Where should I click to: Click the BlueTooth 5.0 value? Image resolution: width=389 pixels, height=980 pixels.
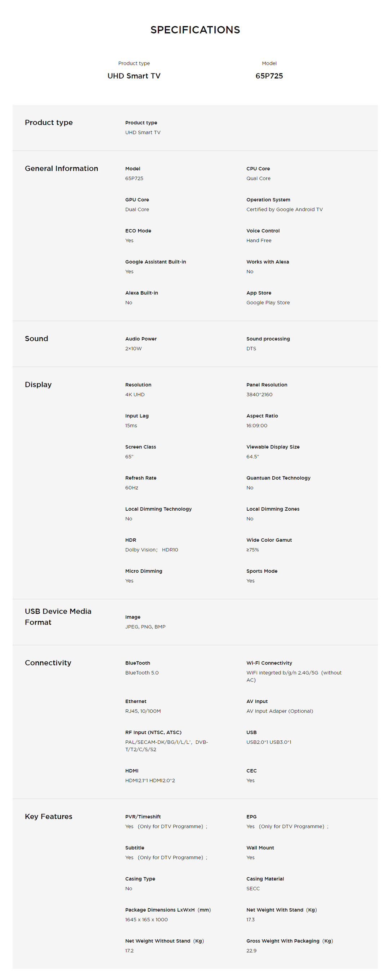tap(142, 673)
